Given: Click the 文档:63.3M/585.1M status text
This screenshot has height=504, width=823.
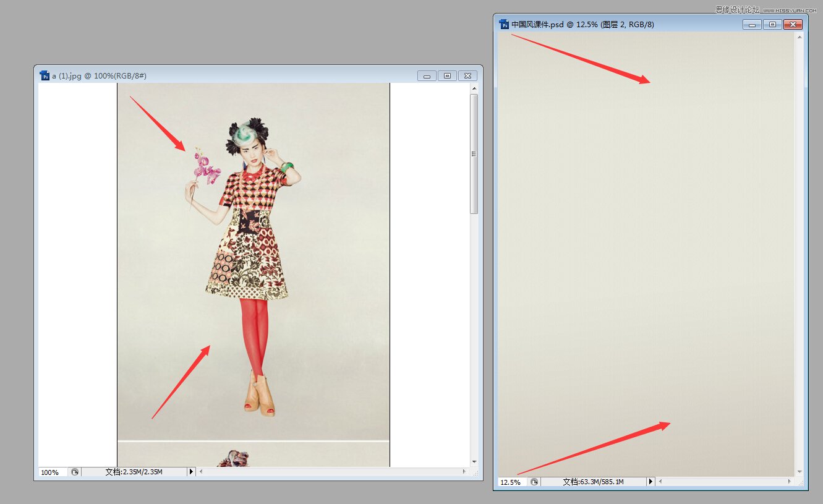Looking at the screenshot, I should 594,482.
